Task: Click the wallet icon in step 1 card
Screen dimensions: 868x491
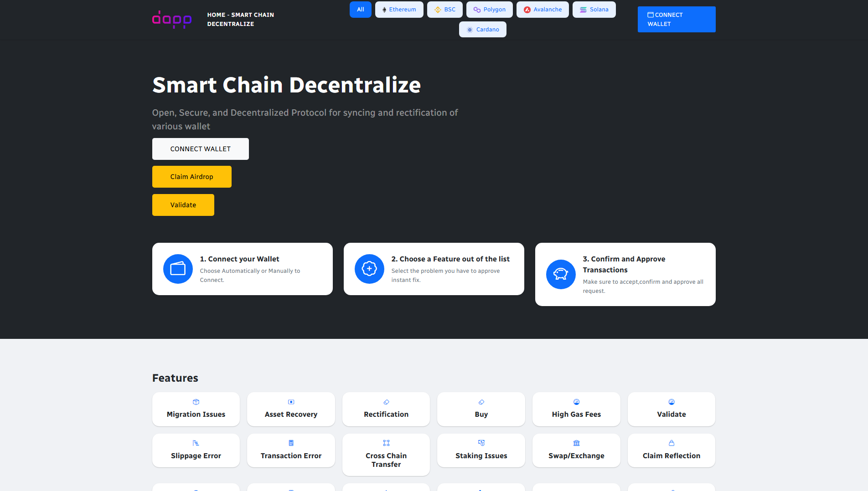Action: [178, 269]
